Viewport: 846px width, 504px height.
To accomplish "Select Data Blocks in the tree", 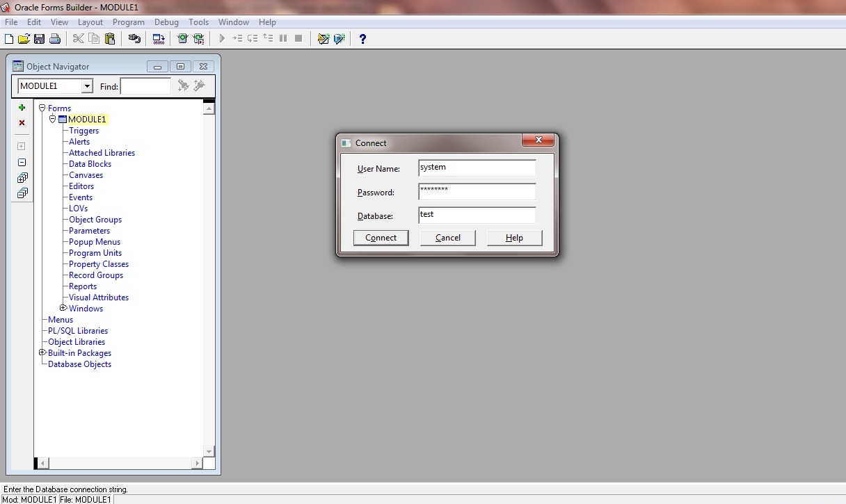I will 90,164.
